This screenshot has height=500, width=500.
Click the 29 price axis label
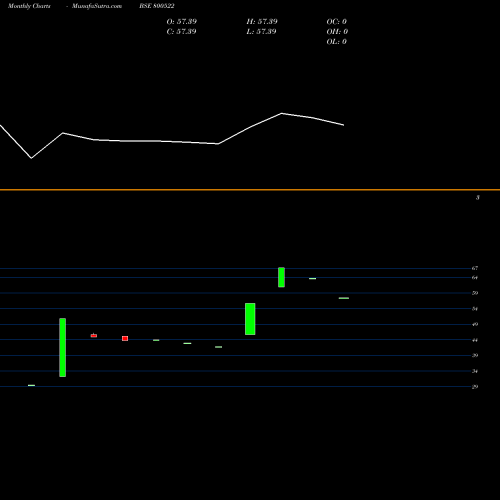475,387
